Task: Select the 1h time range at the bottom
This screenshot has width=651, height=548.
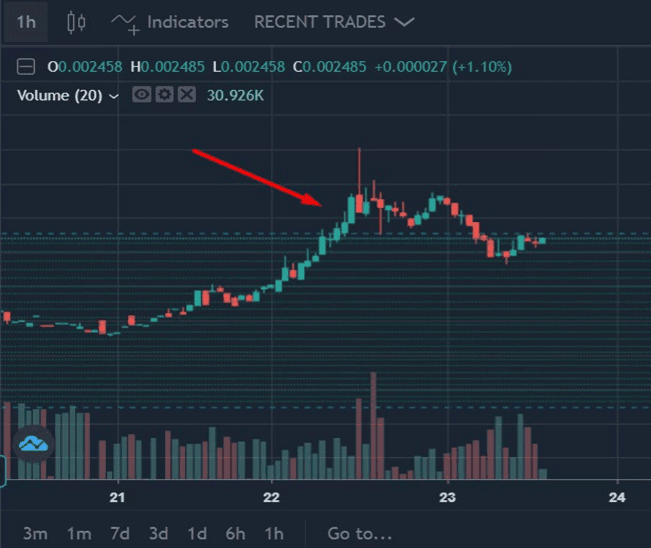Action: pos(274,533)
